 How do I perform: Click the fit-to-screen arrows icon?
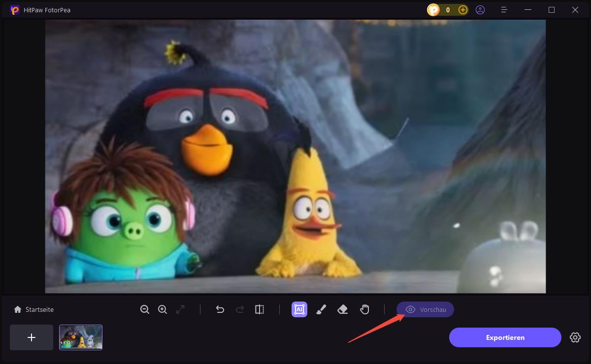click(x=181, y=309)
